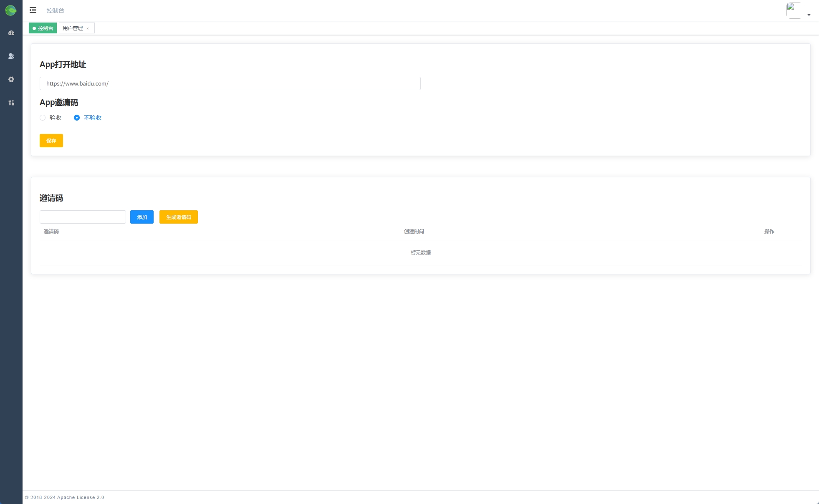The height and width of the screenshot is (504, 819).
Task: Select the 不验收 radio option
Action: pos(77,118)
